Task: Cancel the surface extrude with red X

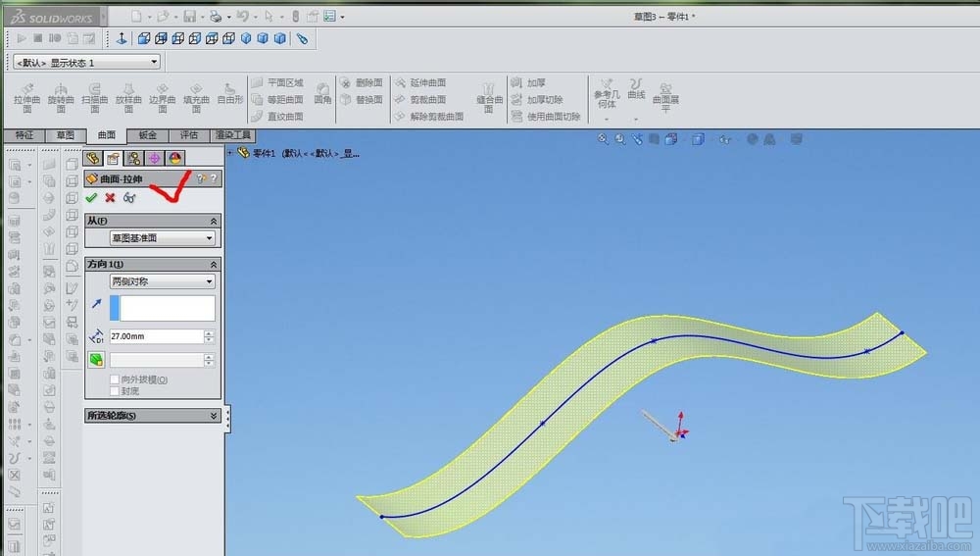Action: (x=110, y=198)
